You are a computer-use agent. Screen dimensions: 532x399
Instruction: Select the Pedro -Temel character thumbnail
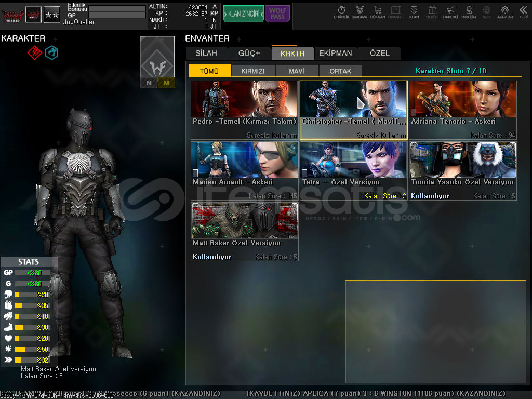[244, 99]
